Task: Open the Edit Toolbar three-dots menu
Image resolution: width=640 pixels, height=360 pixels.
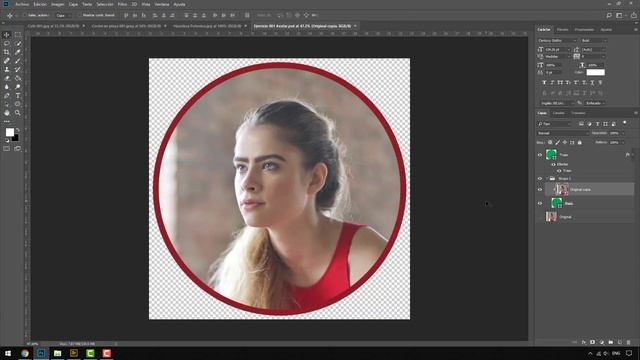Action: point(7,121)
